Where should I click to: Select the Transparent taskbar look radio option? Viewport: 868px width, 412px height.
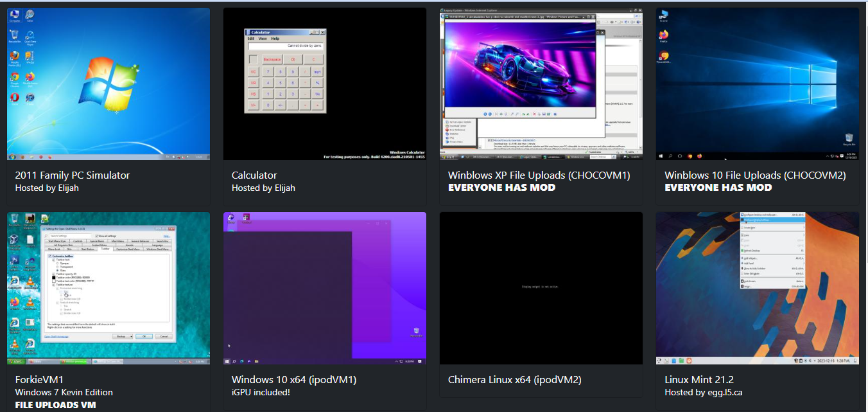58,267
